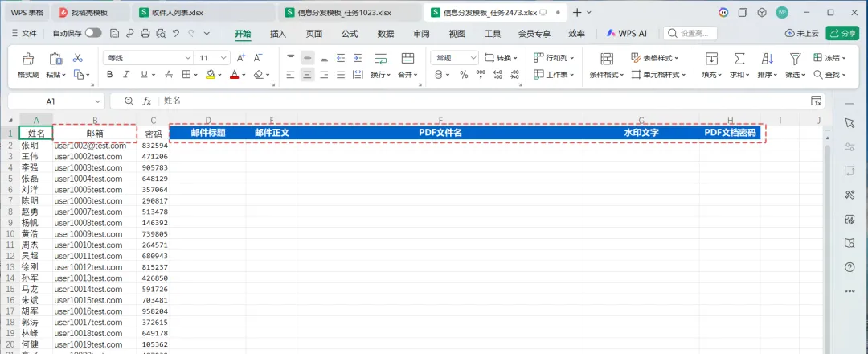
Task: Toggle middle vertical alignment
Action: (307, 58)
